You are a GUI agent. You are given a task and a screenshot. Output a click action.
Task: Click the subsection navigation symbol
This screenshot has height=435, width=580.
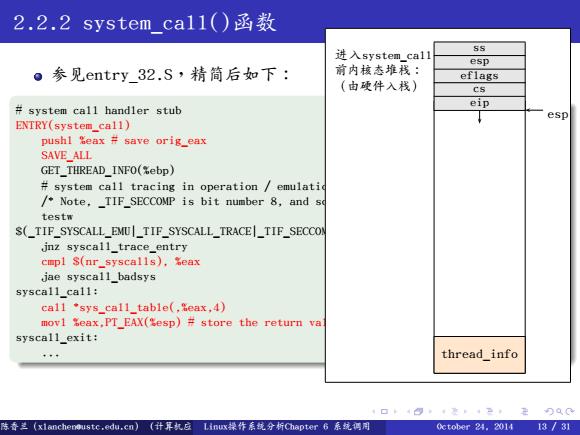point(454,411)
